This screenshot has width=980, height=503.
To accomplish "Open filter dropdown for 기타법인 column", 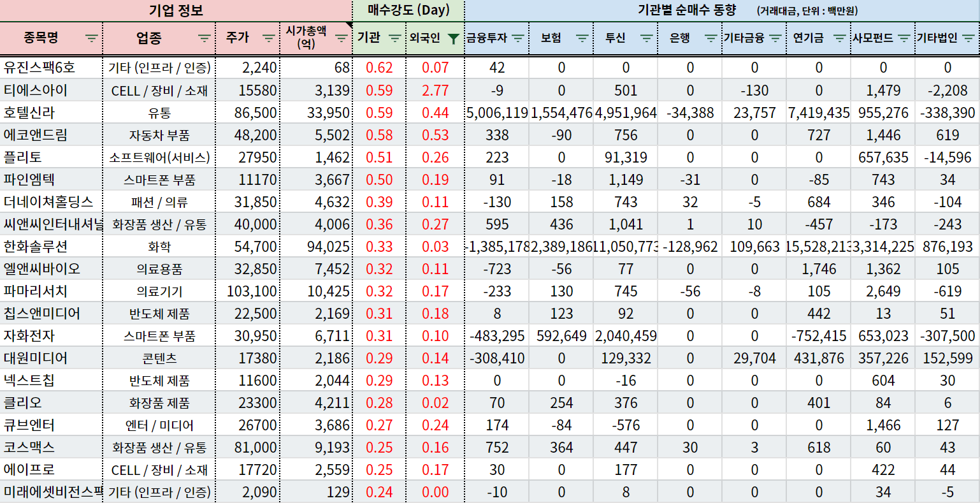I will [969, 38].
